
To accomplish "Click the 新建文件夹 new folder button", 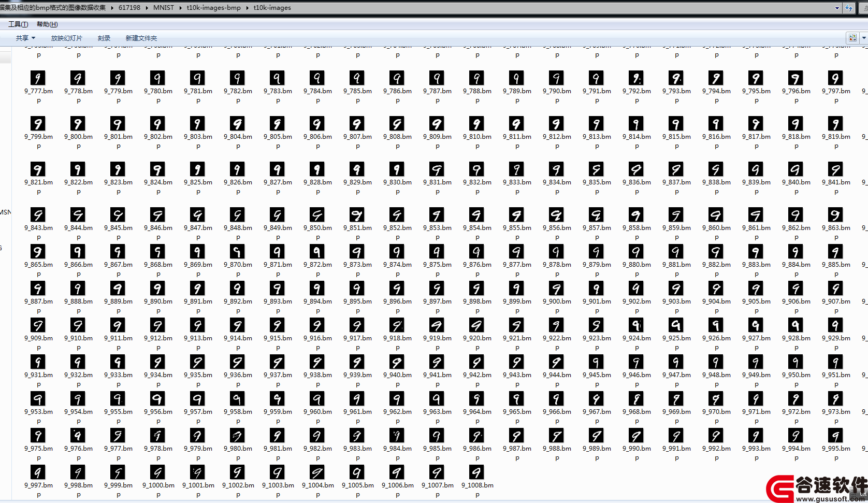I will coord(141,38).
